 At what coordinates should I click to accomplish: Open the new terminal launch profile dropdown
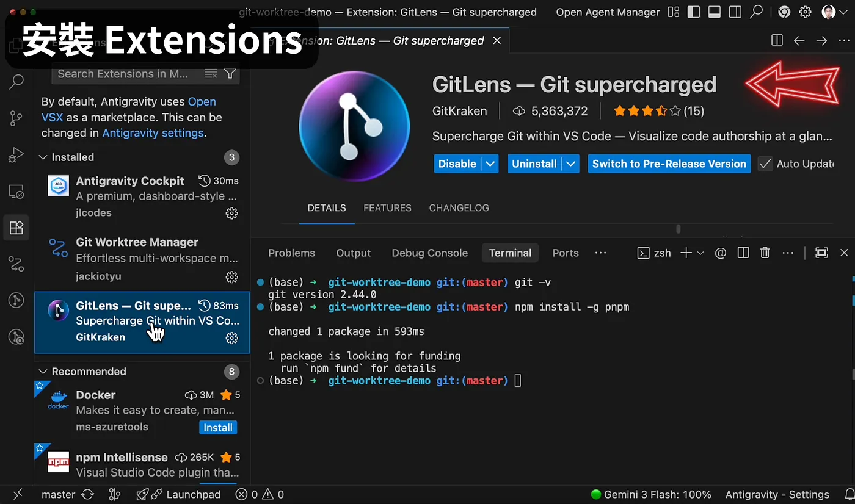[x=700, y=253]
